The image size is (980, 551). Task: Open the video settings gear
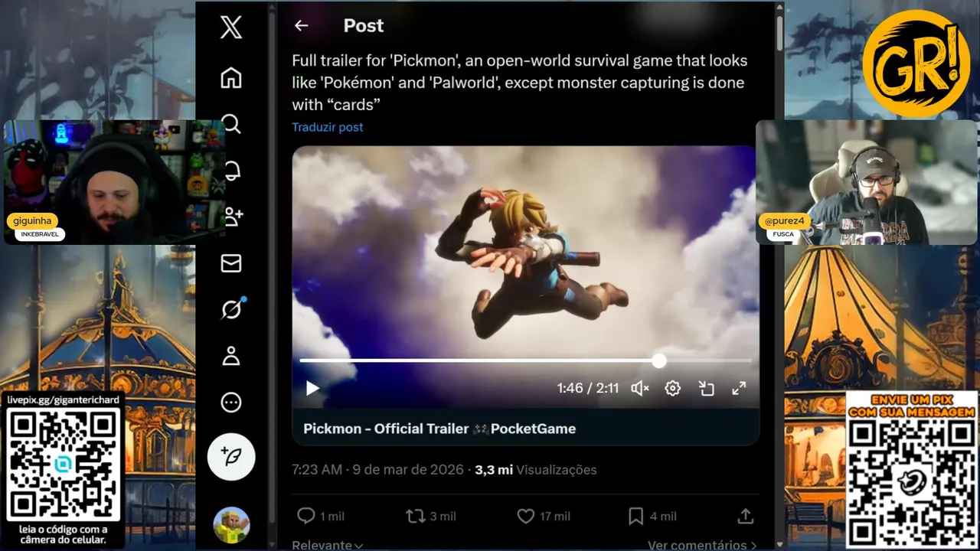tap(672, 388)
